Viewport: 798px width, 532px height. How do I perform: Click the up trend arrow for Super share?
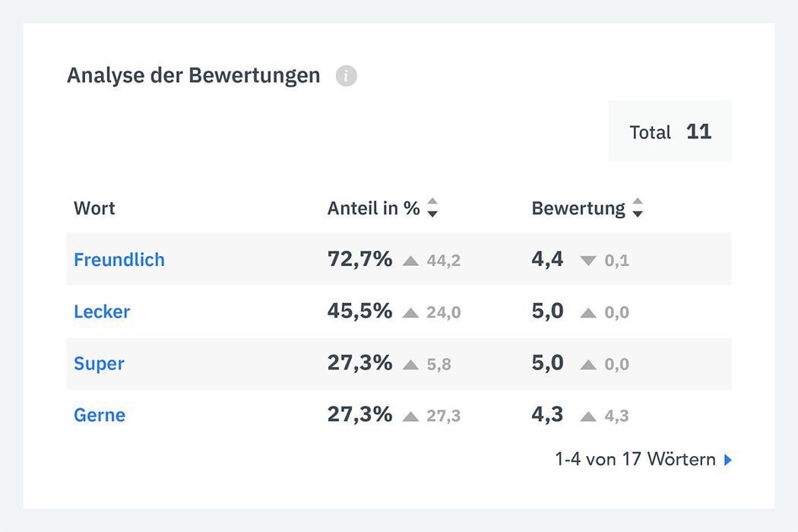click(x=410, y=364)
